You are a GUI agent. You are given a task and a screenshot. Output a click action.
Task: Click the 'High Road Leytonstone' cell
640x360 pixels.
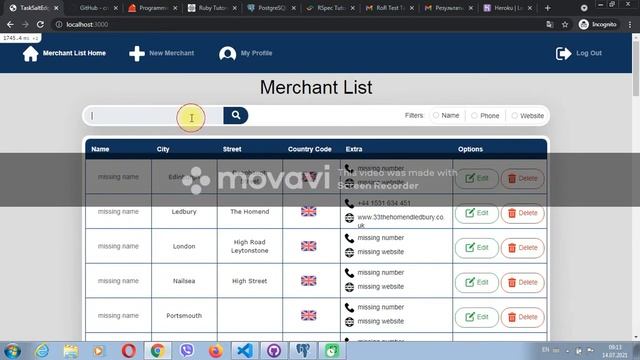(x=249, y=246)
